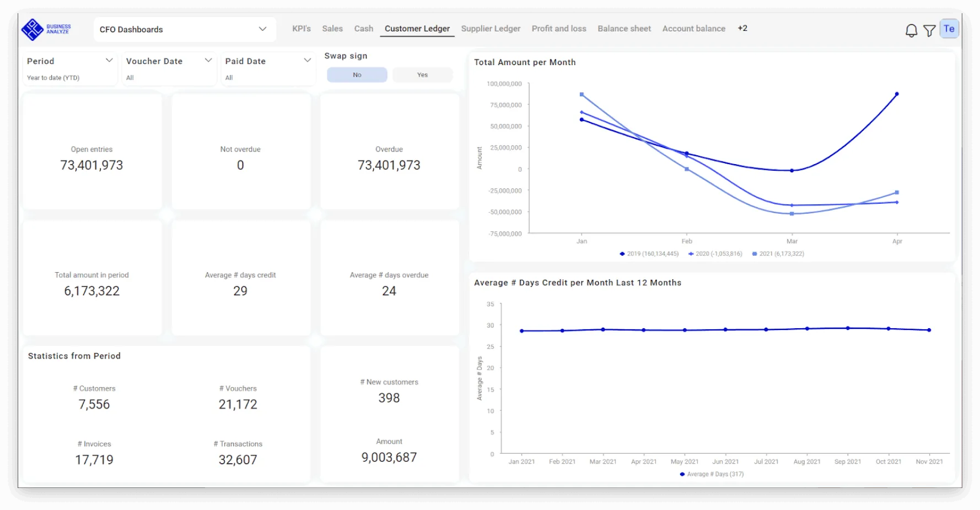The height and width of the screenshot is (510, 980).
Task: Click the Open entries 73,401,973 card
Action: tap(92, 151)
